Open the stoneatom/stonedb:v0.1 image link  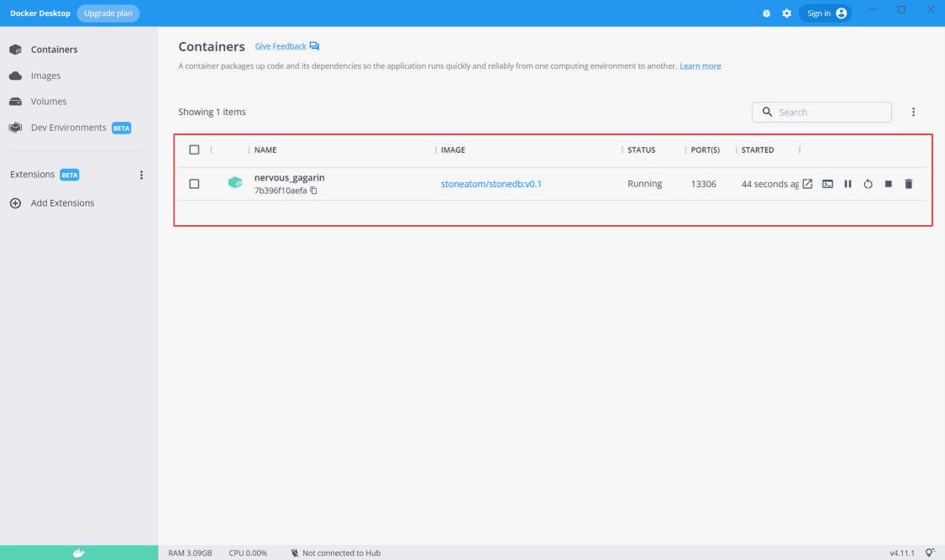click(491, 184)
